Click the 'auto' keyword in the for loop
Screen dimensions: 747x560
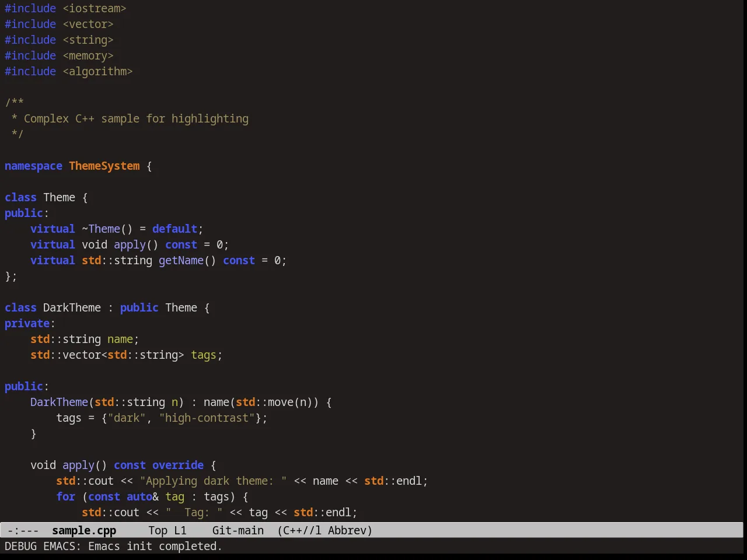[x=139, y=496]
